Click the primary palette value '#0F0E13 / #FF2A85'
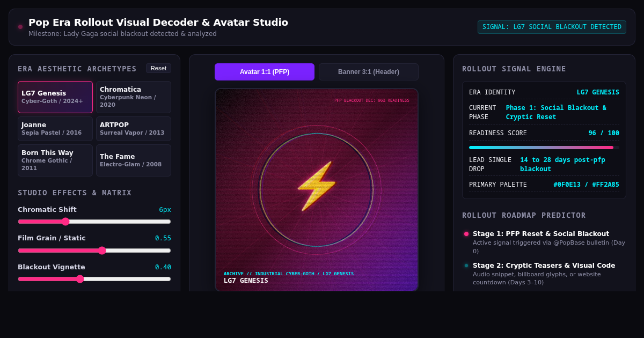 click(x=586, y=185)
